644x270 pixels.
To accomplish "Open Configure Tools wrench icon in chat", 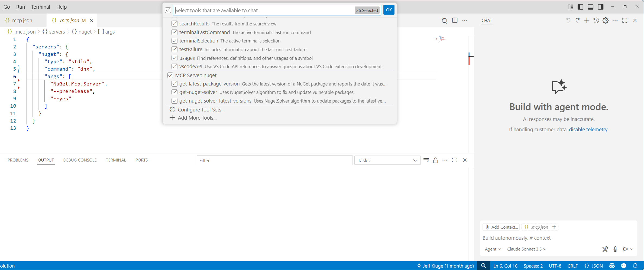I will click(605, 249).
